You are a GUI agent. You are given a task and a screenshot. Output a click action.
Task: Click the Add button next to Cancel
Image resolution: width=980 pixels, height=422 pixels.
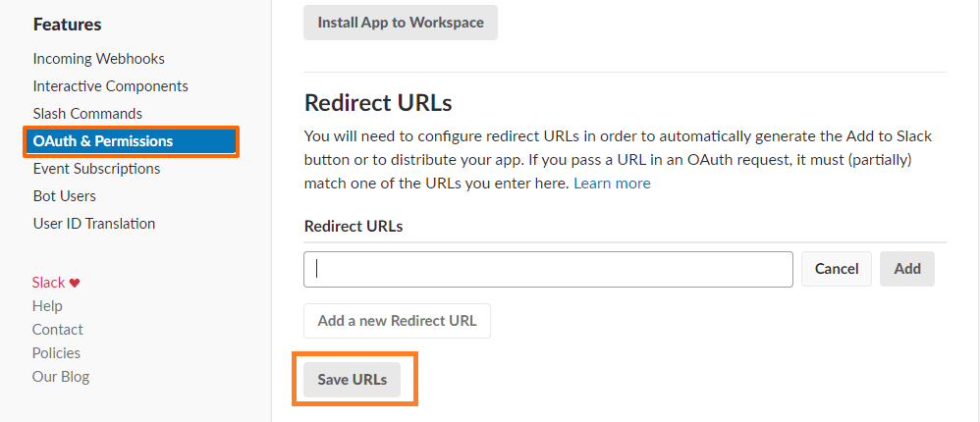[907, 269]
